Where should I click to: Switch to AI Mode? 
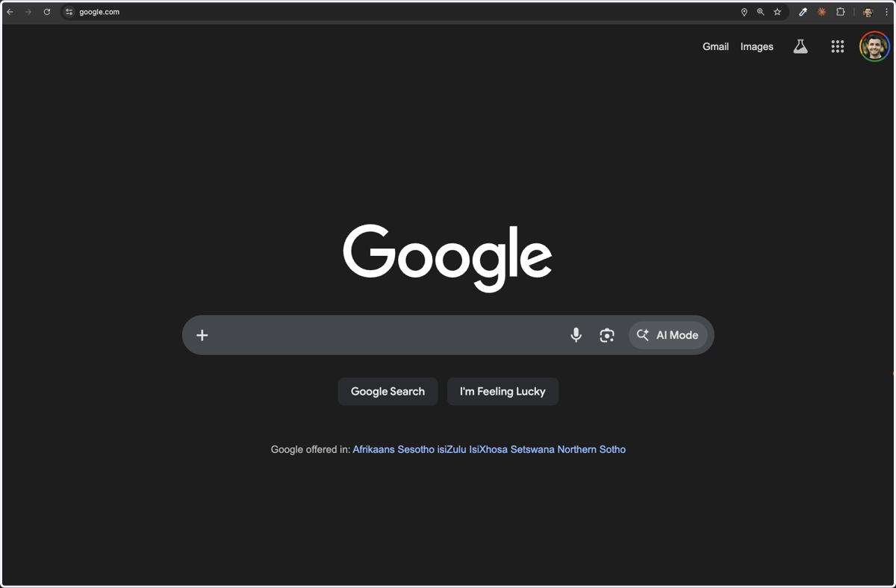pyautogui.click(x=668, y=335)
